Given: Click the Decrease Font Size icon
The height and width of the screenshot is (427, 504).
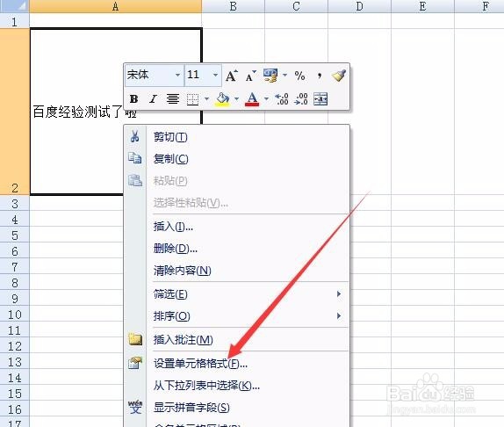Looking at the screenshot, I should tap(250, 76).
